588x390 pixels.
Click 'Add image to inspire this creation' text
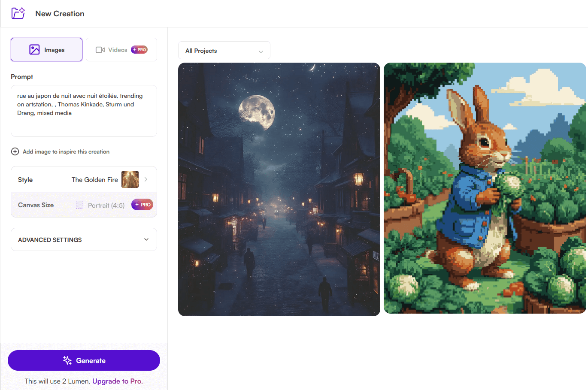click(66, 152)
